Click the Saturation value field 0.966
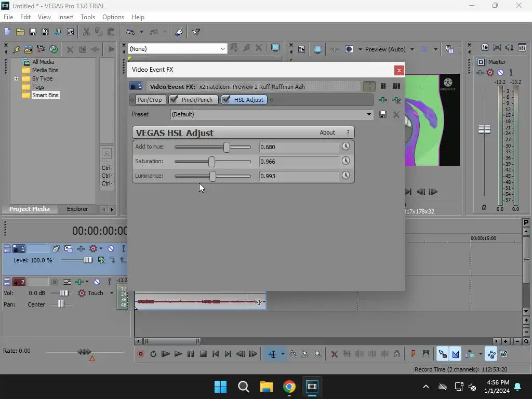Image resolution: width=532 pixels, height=399 pixels. point(299,162)
